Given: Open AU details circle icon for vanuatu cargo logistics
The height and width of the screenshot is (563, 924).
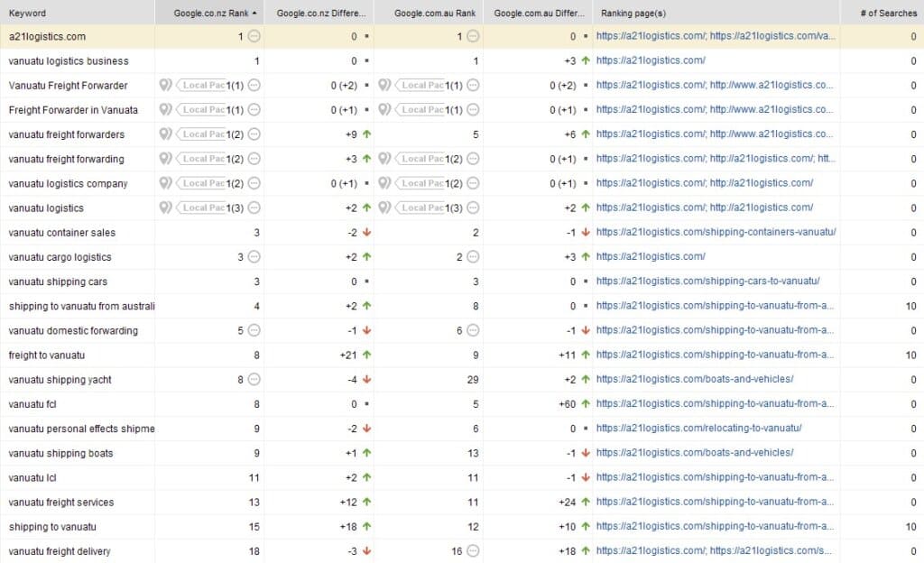Looking at the screenshot, I should (x=473, y=257).
